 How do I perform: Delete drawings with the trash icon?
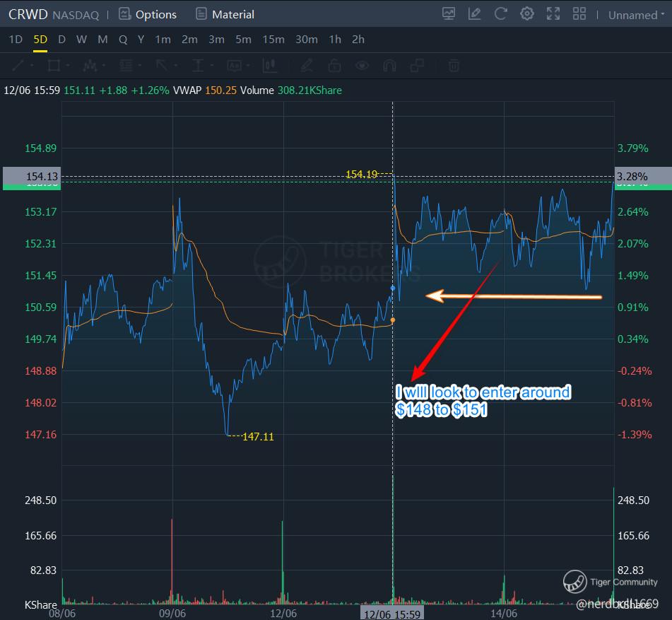pos(454,66)
